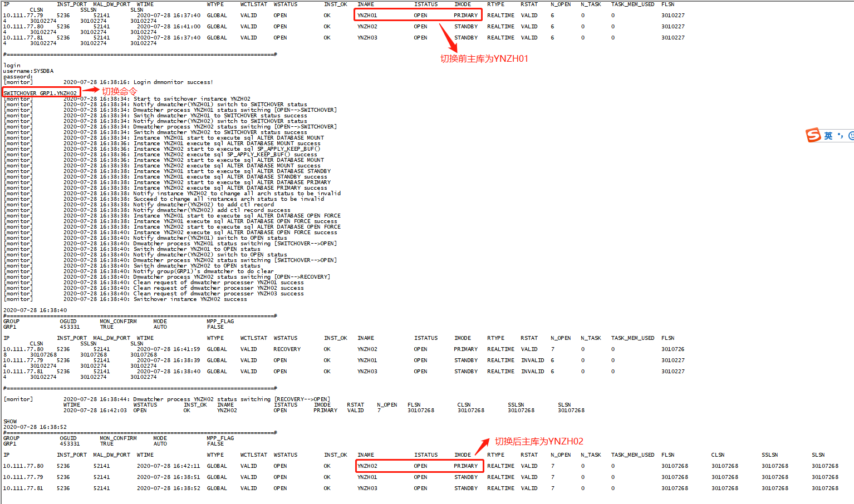Click the Sogou input method S logo

pos(813,135)
